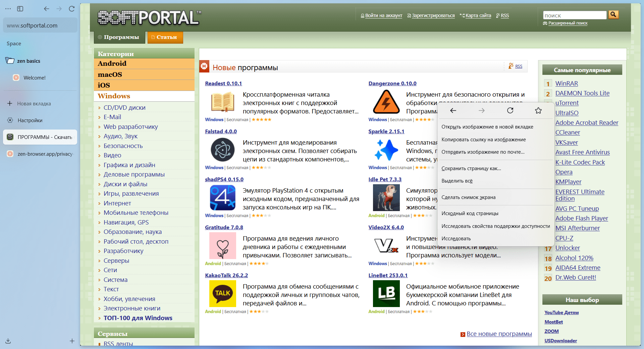644x349 pixels.
Task: Go forward using the browser toolbar arrow
Action: [59, 9]
